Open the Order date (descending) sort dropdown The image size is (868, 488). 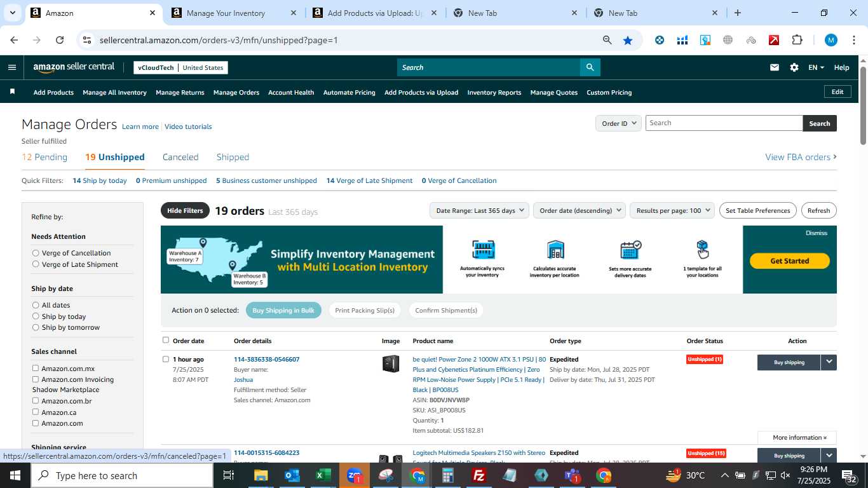click(580, 210)
